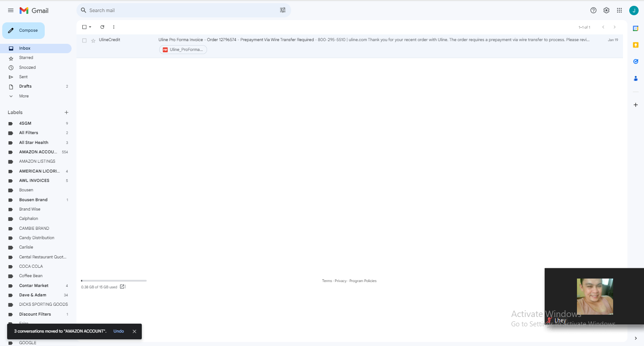644x346 pixels.
Task: Click the Lhey video thumbnail
Action: click(x=595, y=296)
